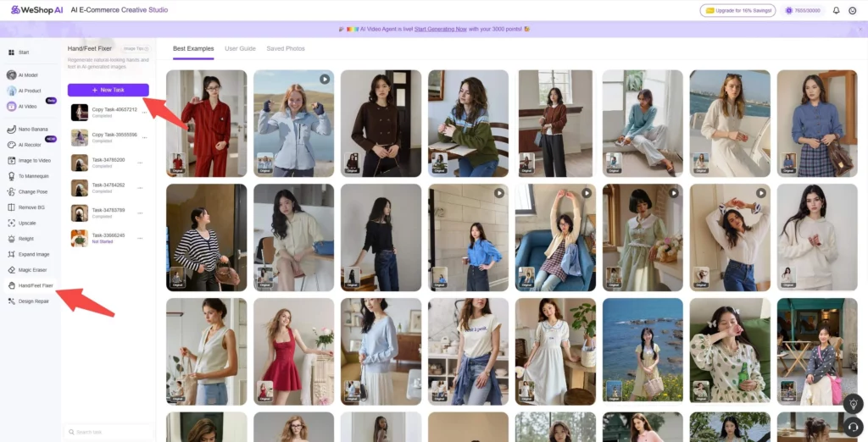868x442 pixels.
Task: Click the Search task input field
Action: pyautogui.click(x=108, y=432)
